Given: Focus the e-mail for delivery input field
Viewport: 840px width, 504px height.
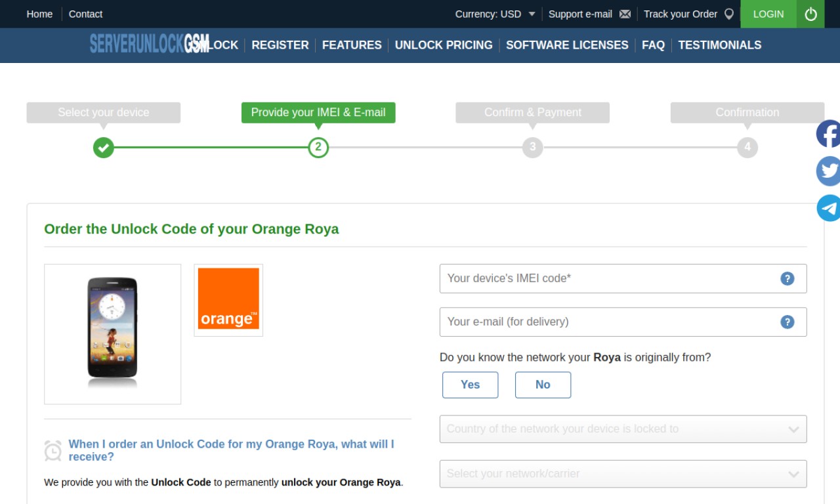Looking at the screenshot, I should tap(623, 322).
